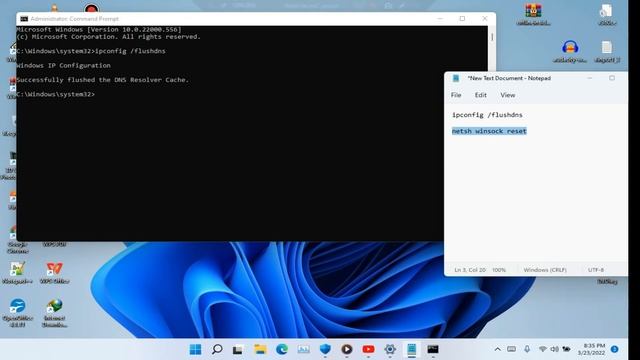The width and height of the screenshot is (640, 360).
Task: Click the Windows (CRLF) status entry
Action: 545,270
